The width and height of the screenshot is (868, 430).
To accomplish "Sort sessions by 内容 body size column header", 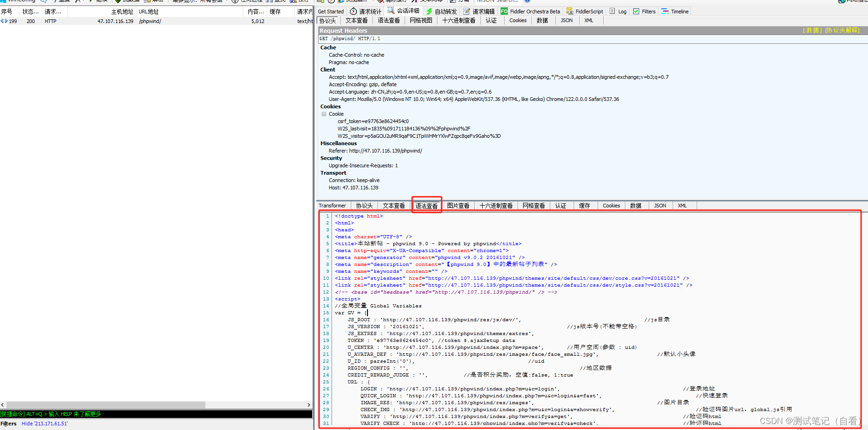I will point(256,12).
